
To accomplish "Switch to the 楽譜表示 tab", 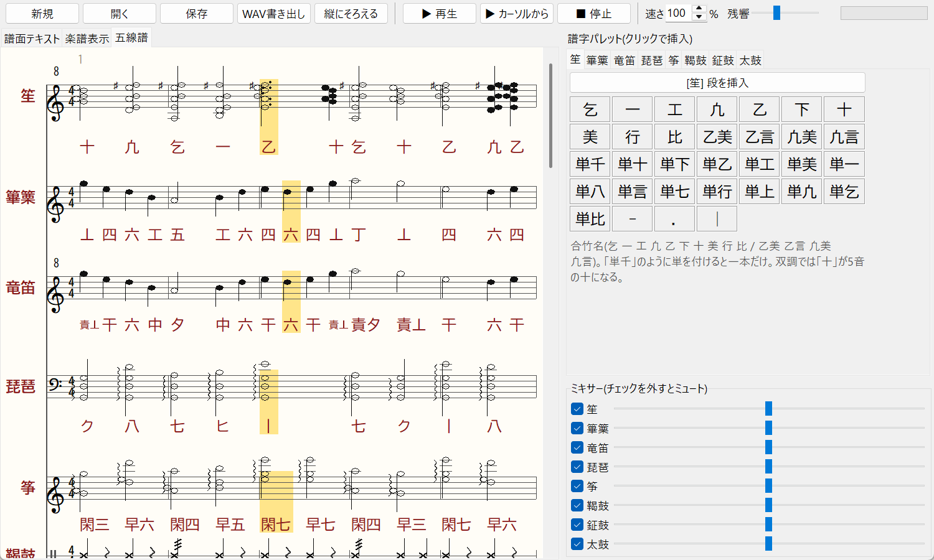I will pyautogui.click(x=87, y=39).
